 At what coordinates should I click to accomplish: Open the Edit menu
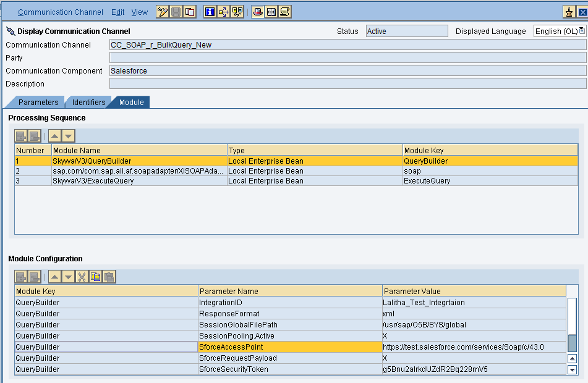click(117, 12)
